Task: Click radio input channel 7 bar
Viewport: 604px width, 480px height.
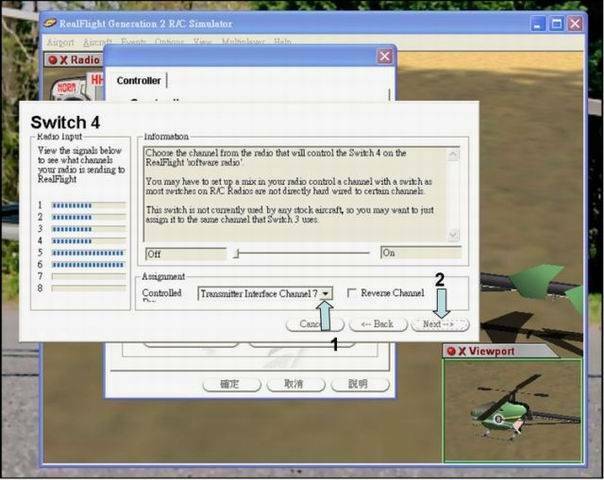Action: (89, 277)
